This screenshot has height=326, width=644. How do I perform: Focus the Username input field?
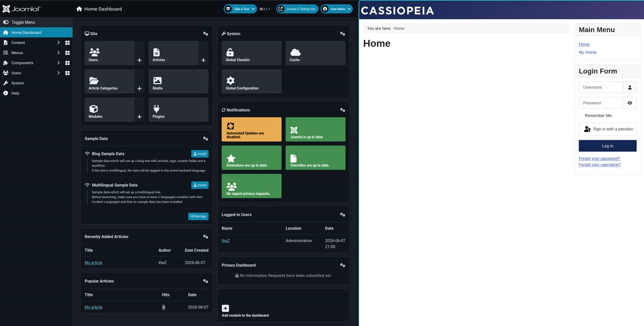601,88
